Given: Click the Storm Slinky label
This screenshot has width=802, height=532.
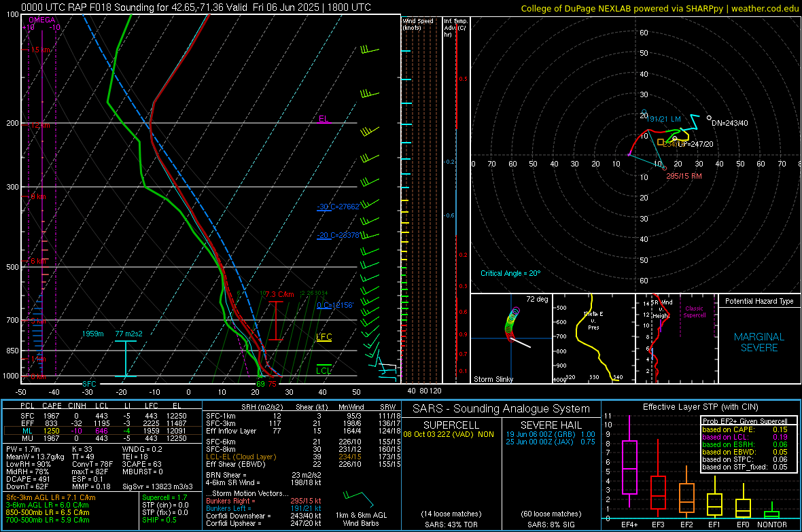Looking at the screenshot, I should pyautogui.click(x=493, y=379).
